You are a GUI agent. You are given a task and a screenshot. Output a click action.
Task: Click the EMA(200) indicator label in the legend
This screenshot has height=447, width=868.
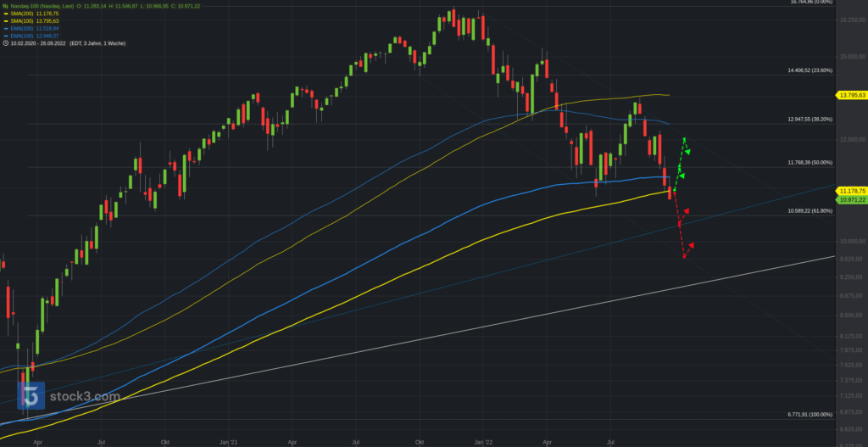tap(22, 28)
